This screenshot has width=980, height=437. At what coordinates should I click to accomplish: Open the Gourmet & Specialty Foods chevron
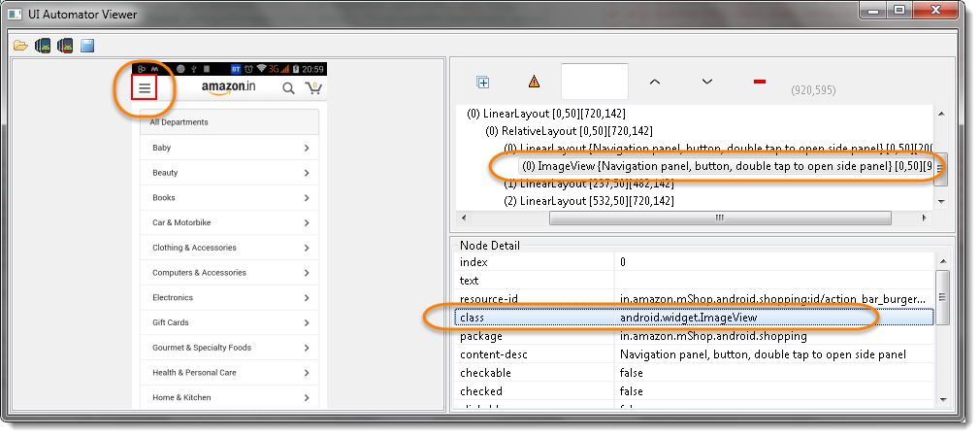pyautogui.click(x=307, y=349)
